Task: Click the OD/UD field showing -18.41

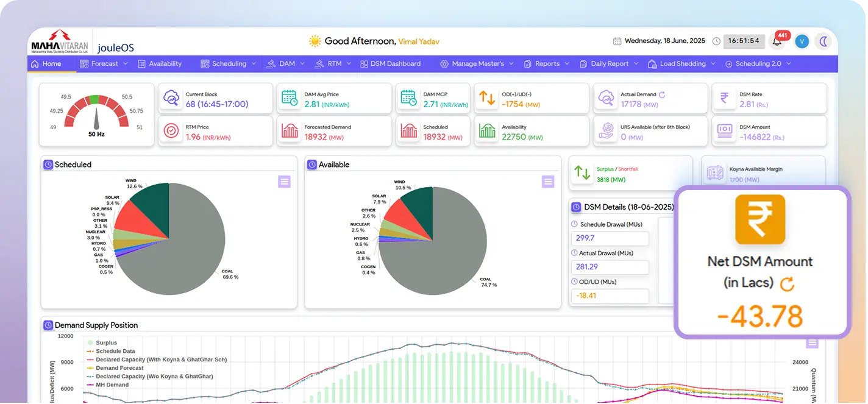Action: tap(610, 296)
